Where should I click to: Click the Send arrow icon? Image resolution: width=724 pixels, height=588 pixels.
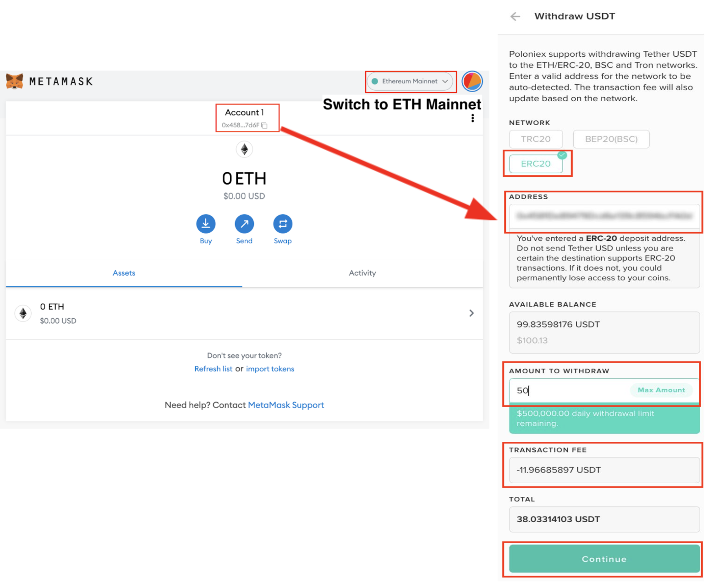point(244,224)
